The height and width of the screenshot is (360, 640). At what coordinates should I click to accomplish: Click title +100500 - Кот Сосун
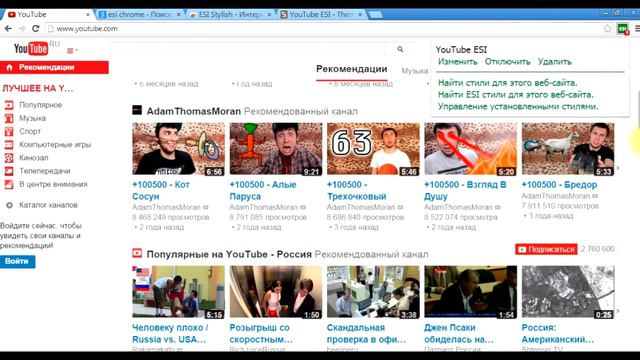click(x=161, y=190)
